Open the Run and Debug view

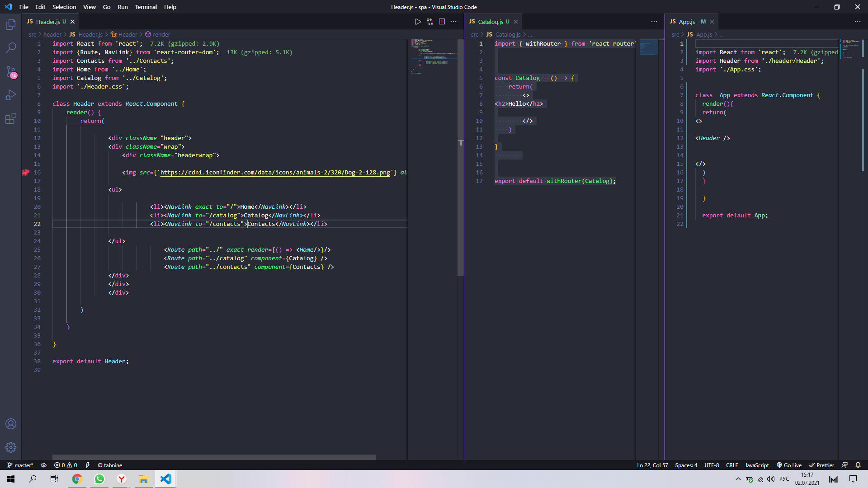[x=11, y=95]
